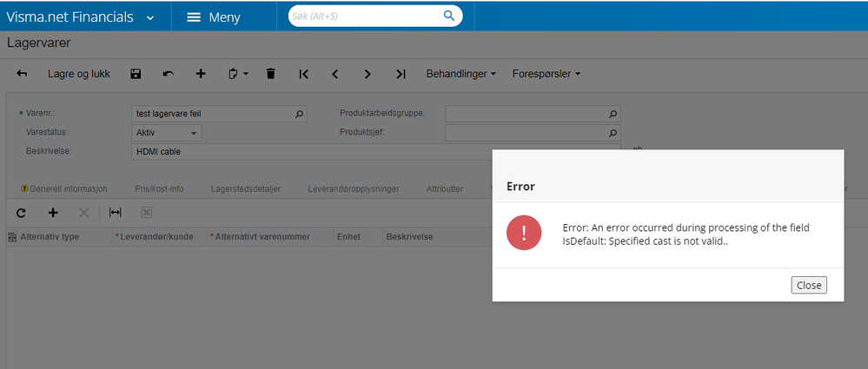Click the Søk search field
Image resolution: width=868 pixels, height=369 pixels.
tap(375, 16)
